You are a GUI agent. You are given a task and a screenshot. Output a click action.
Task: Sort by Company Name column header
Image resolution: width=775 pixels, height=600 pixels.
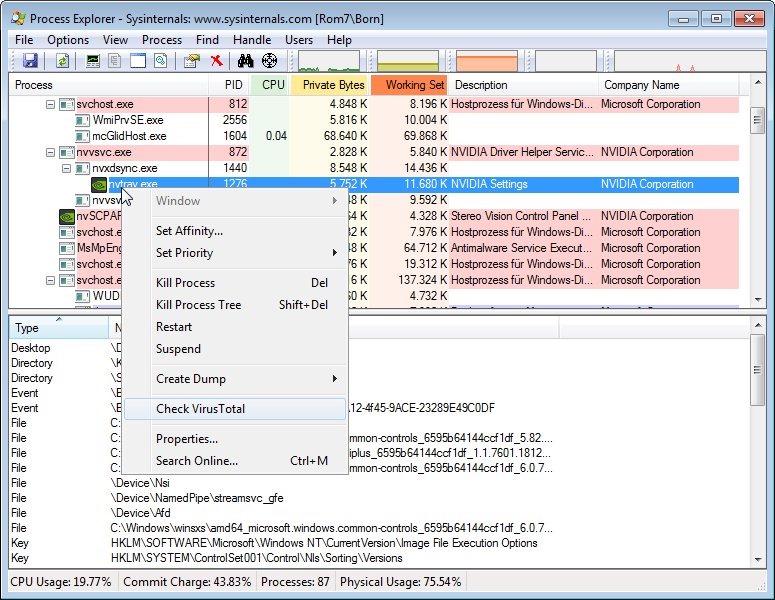[668, 85]
